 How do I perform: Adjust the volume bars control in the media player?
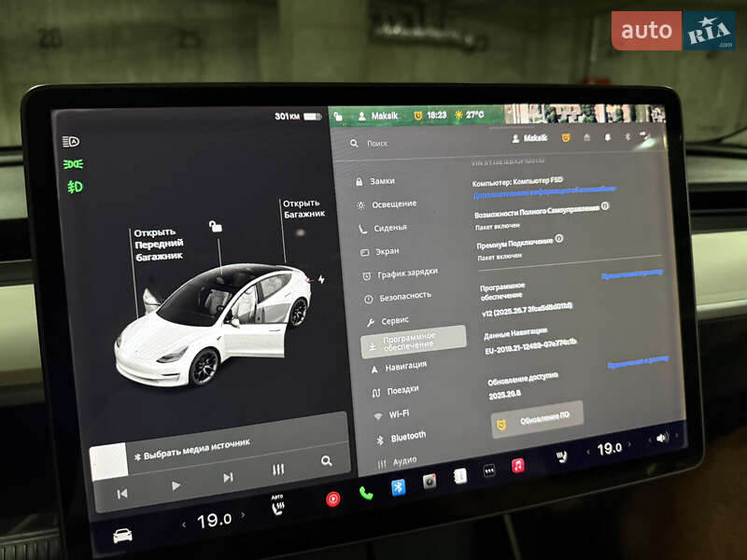276,469
